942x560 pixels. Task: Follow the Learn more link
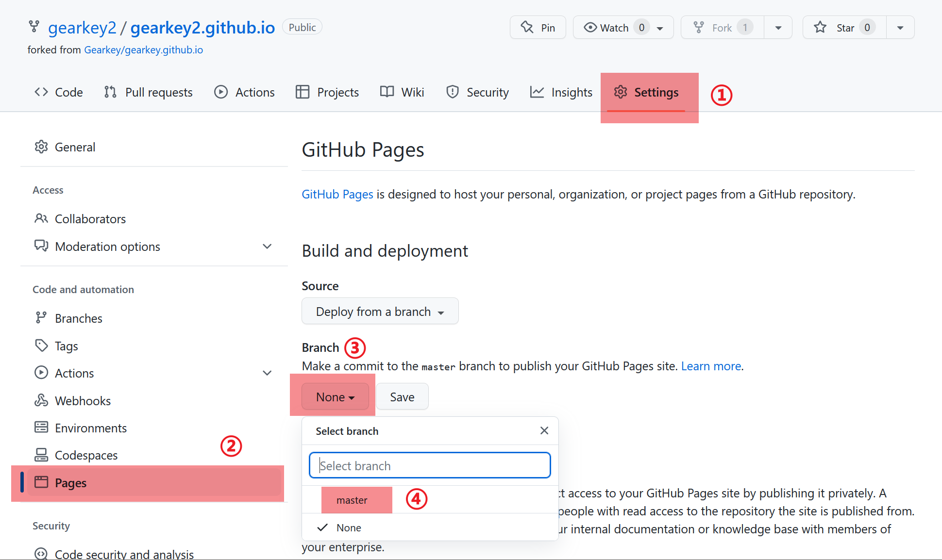pos(711,366)
